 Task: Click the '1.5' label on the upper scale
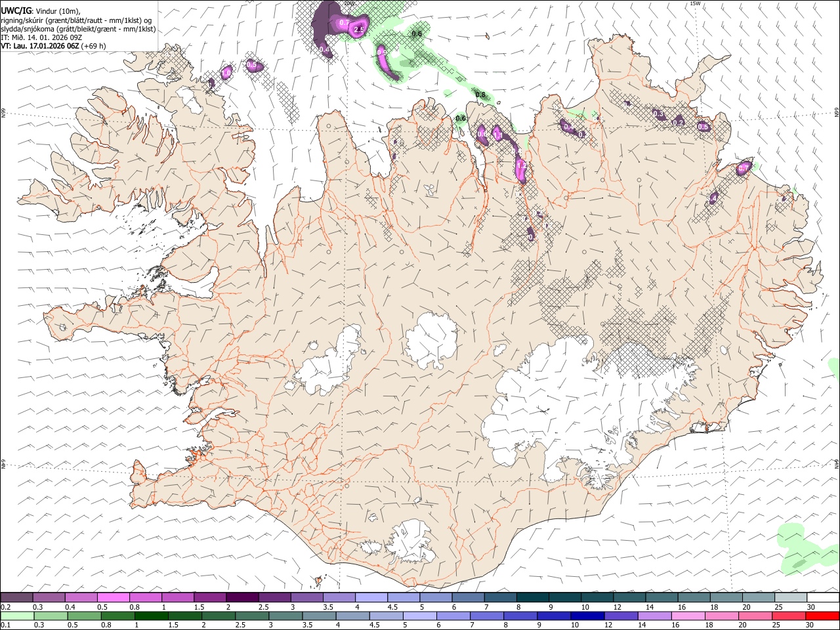point(199,607)
